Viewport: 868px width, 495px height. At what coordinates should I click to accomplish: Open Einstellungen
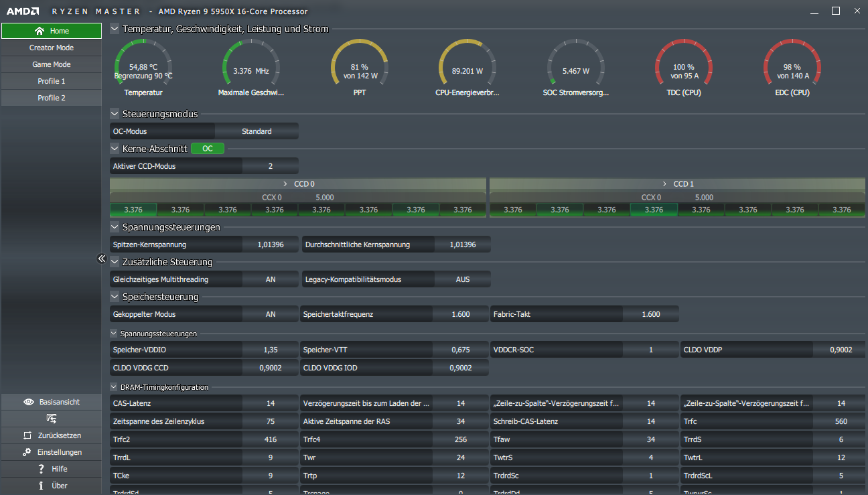pos(52,452)
